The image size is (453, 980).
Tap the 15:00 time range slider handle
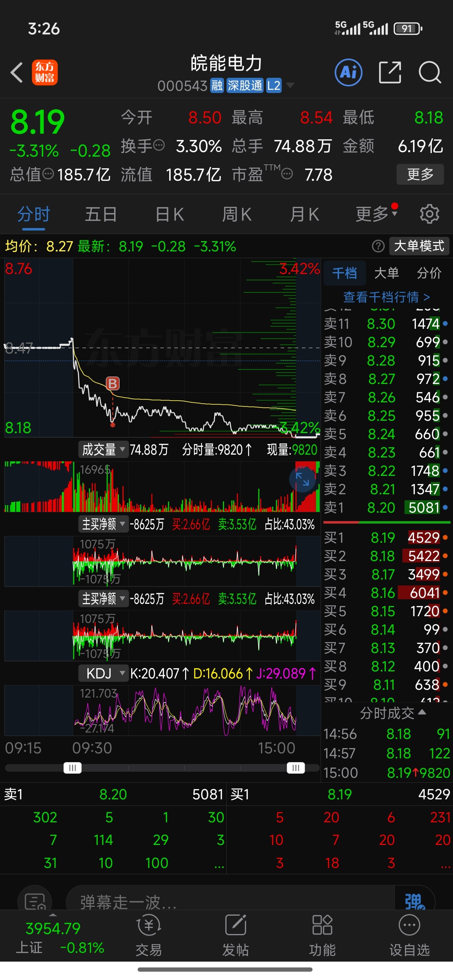coord(296,768)
